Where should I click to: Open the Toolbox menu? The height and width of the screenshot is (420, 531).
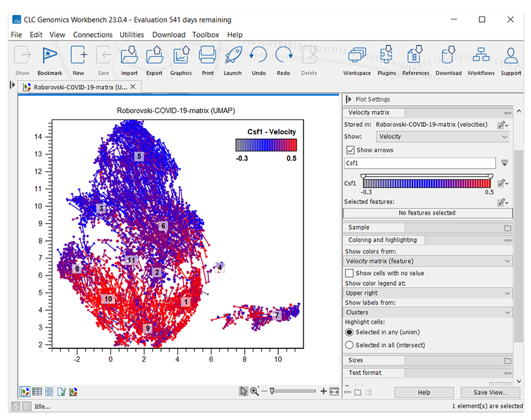tap(205, 35)
